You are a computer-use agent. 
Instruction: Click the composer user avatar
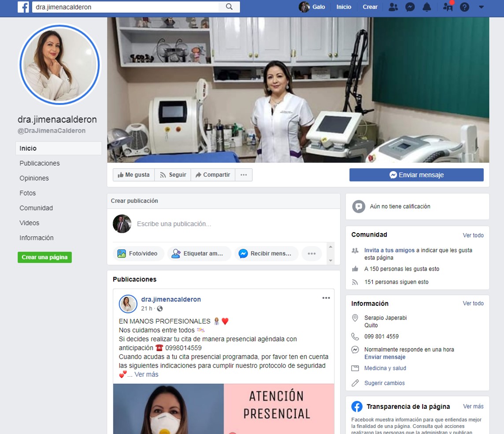pos(122,224)
